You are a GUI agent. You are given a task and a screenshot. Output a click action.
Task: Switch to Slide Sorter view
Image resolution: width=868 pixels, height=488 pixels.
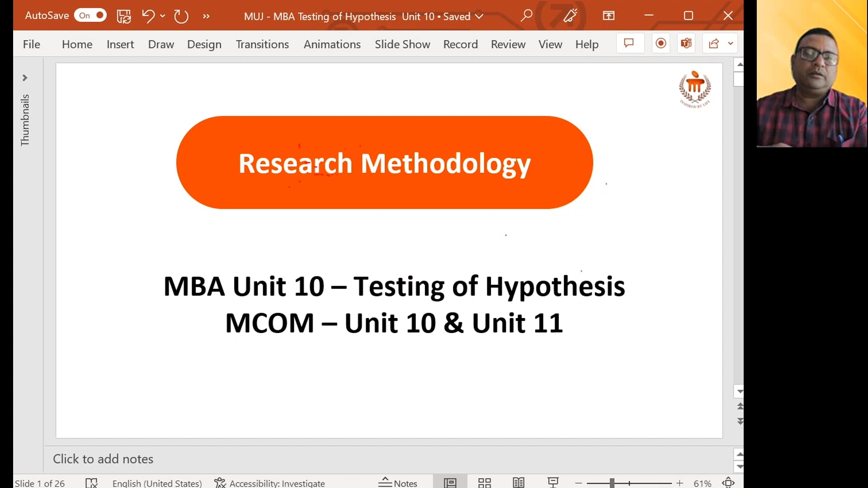[x=485, y=483]
